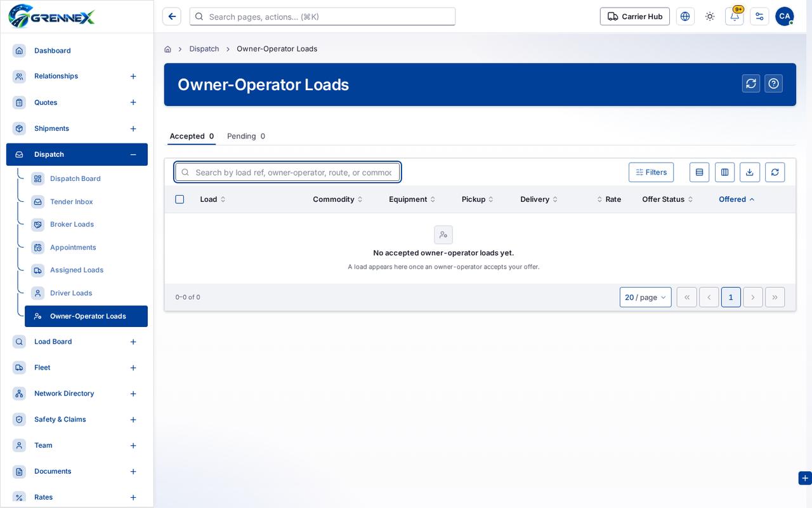The height and width of the screenshot is (508, 812).
Task: Open notifications bell icon
Action: 735,17
